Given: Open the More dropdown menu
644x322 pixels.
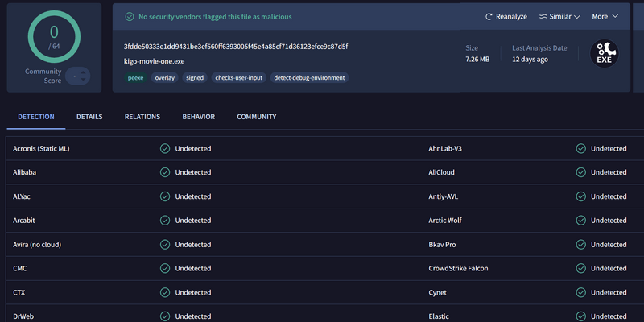Looking at the screenshot, I should click(605, 16).
